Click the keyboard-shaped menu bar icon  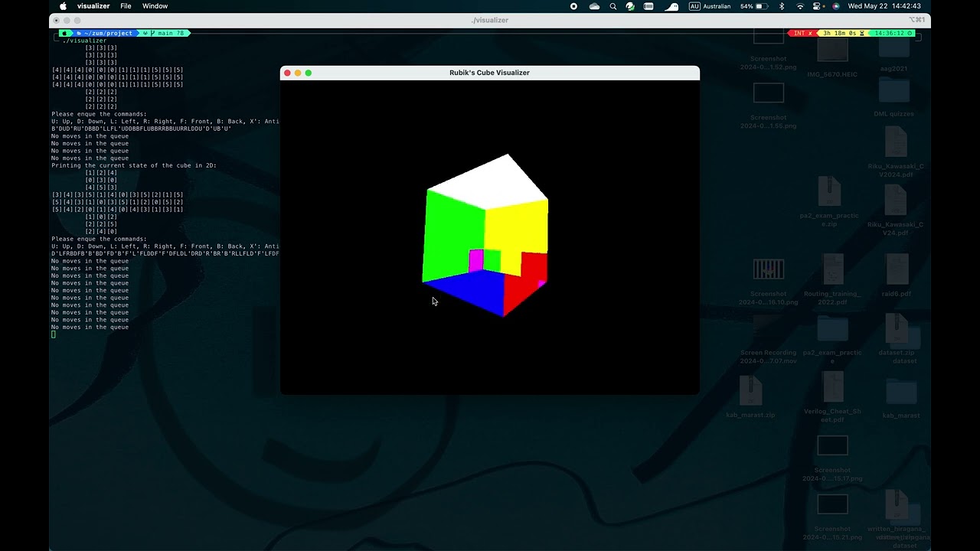tap(648, 6)
